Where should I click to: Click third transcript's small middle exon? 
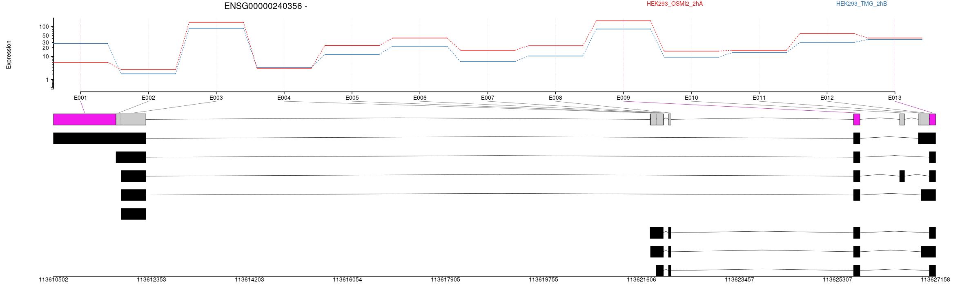[x=902, y=176]
